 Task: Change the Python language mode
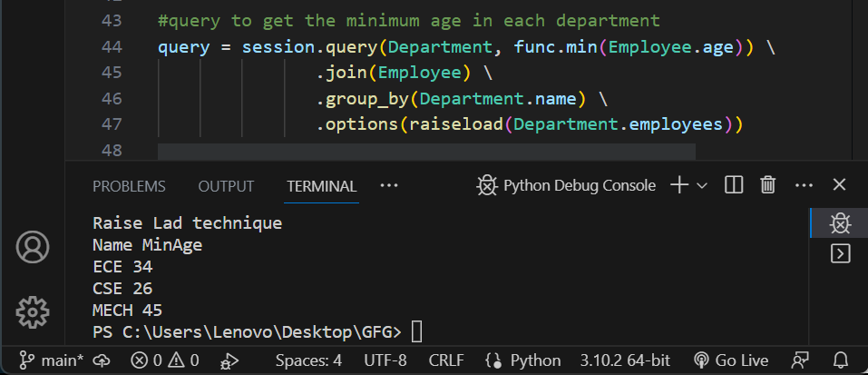tap(523, 360)
